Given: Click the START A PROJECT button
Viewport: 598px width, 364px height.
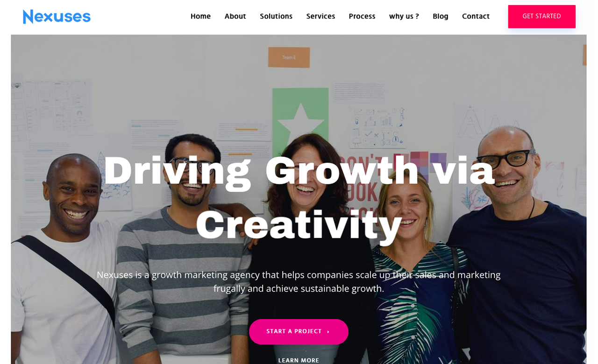Looking at the screenshot, I should tap(299, 332).
